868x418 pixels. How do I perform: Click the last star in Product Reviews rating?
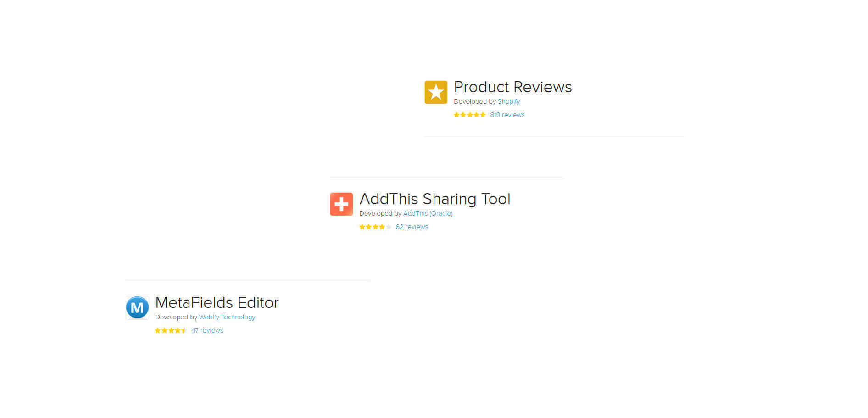pyautogui.click(x=483, y=115)
